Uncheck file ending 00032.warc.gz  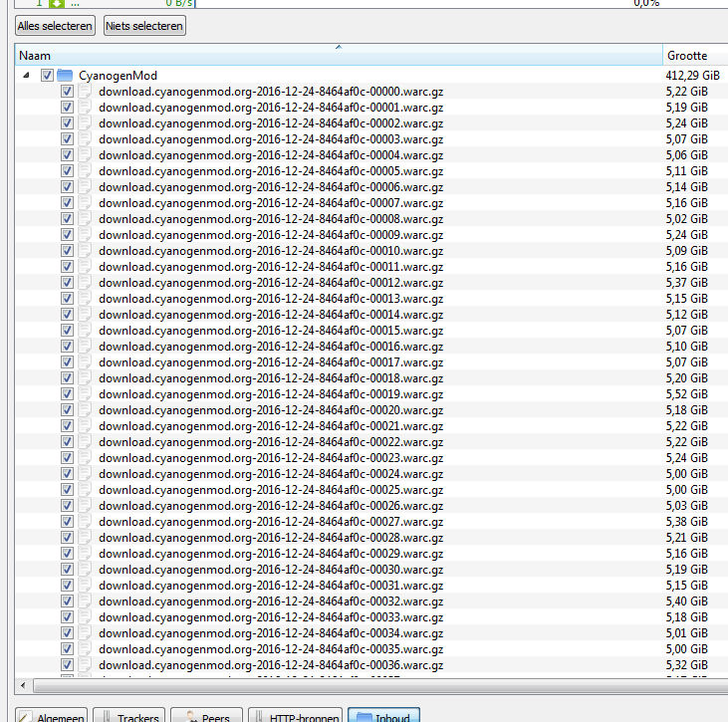pyautogui.click(x=67, y=602)
